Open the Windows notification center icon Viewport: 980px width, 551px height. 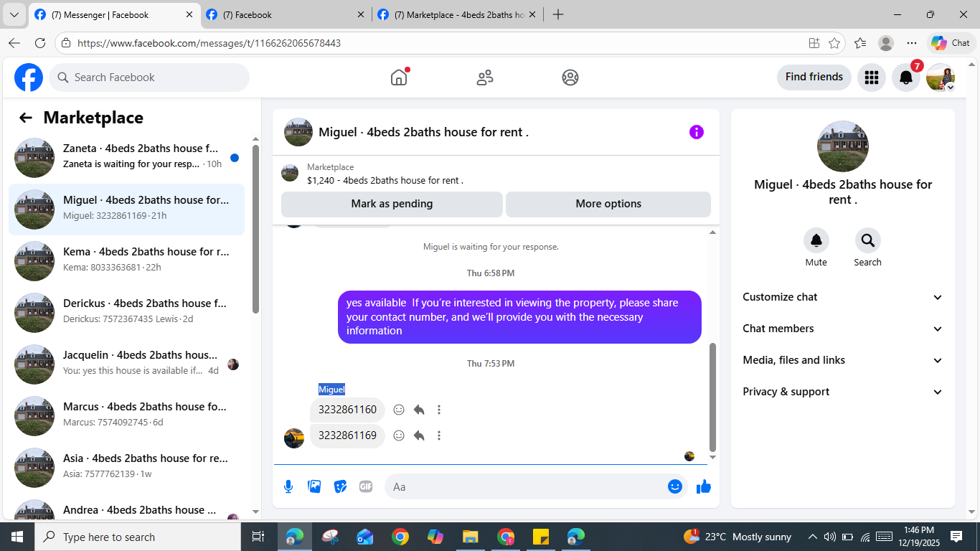click(956, 537)
